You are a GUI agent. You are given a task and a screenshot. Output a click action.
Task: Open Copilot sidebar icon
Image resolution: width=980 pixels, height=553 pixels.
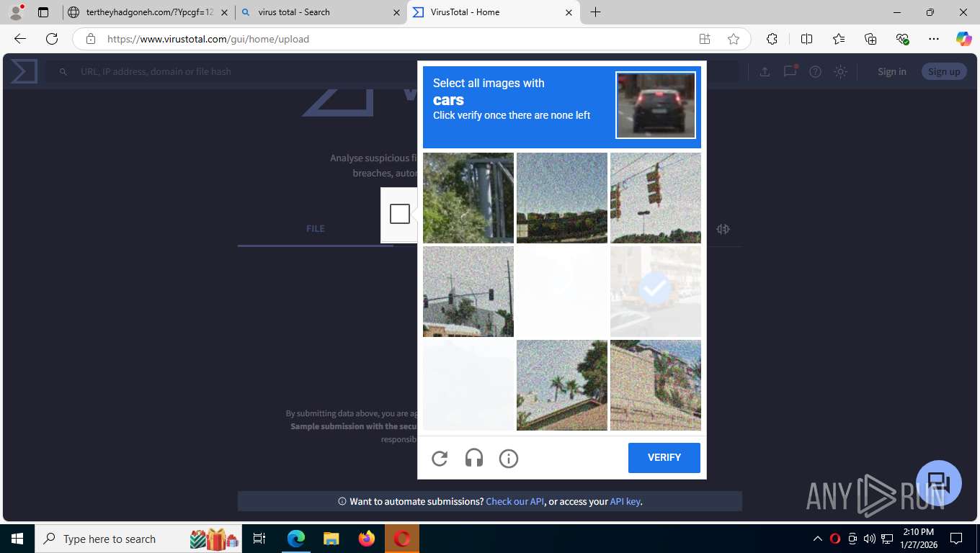click(x=964, y=39)
